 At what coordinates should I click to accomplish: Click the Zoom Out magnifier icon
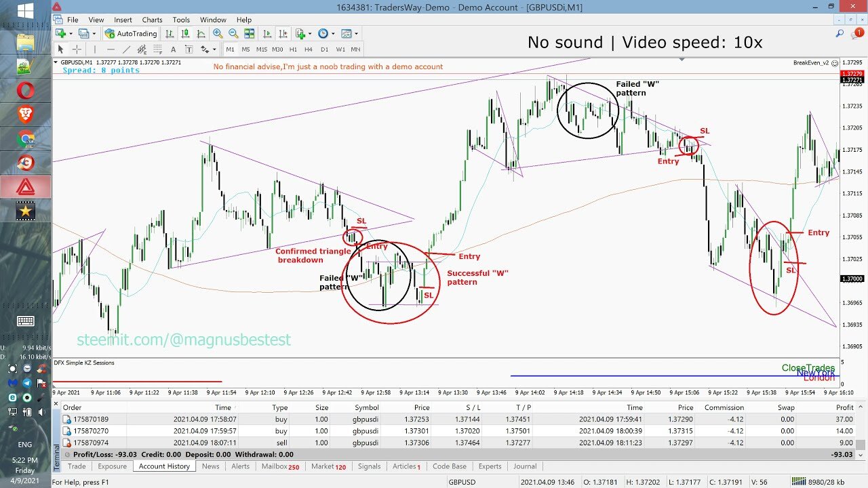233,33
